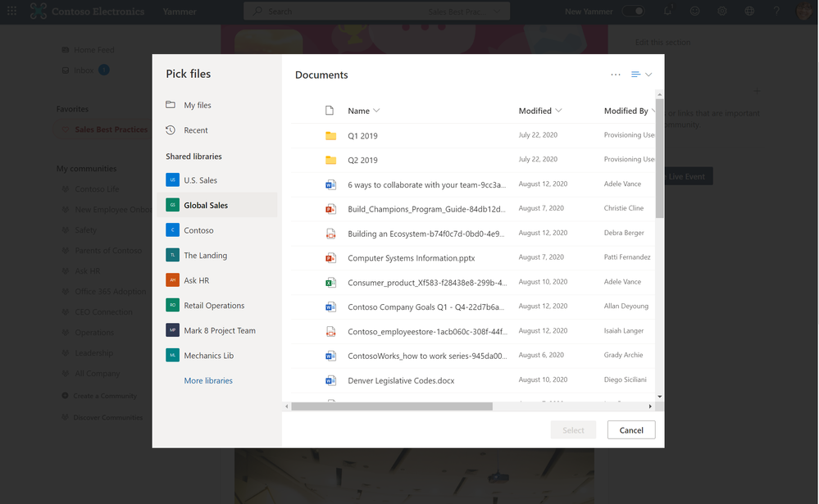Click the Q2 2019 folder icon
The width and height of the screenshot is (819, 504).
330,160
